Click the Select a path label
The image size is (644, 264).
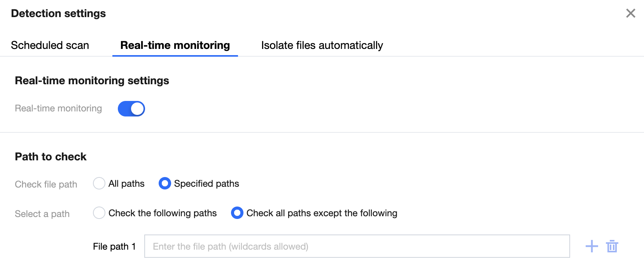tap(42, 214)
